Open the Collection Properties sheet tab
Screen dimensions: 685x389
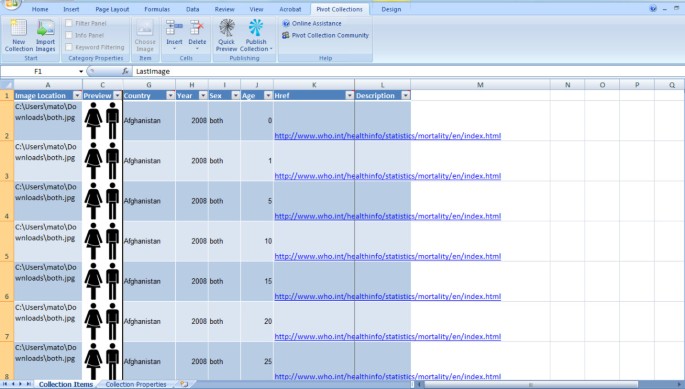coord(136,384)
